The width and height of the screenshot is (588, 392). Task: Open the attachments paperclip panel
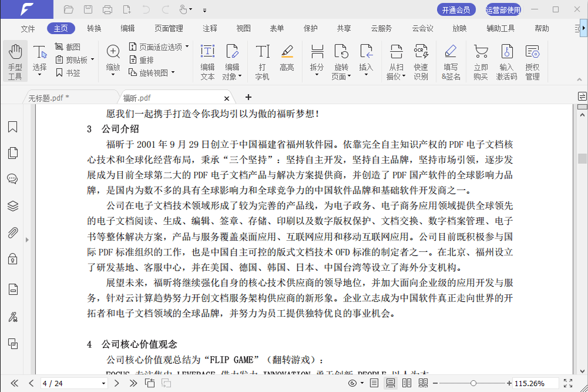pos(13,233)
